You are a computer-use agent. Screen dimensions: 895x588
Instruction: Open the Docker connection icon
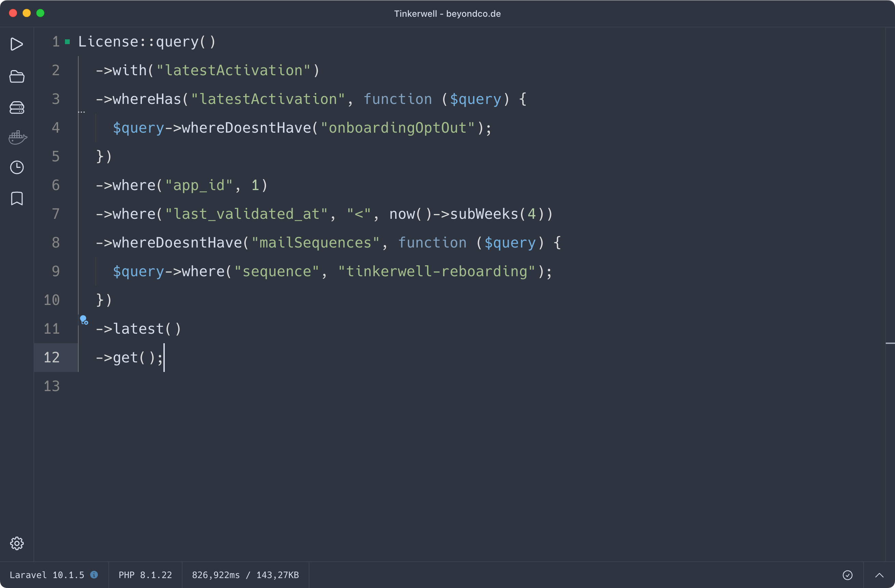(17, 137)
